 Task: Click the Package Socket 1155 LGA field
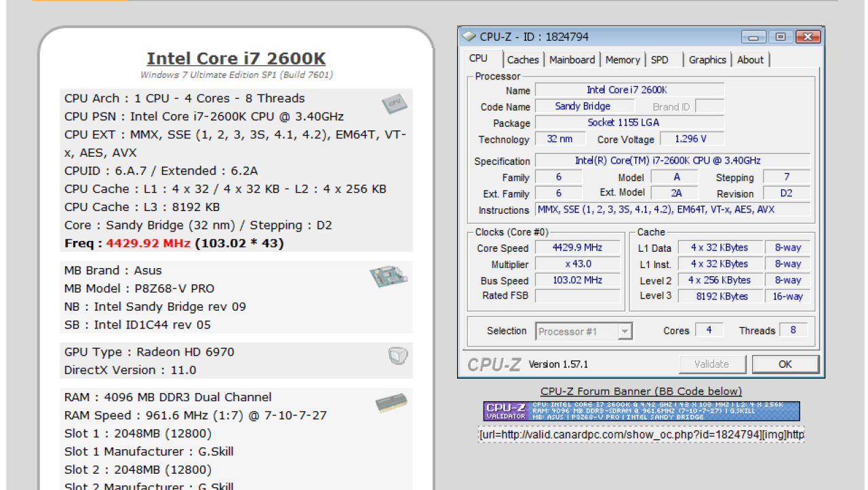pyautogui.click(x=629, y=123)
